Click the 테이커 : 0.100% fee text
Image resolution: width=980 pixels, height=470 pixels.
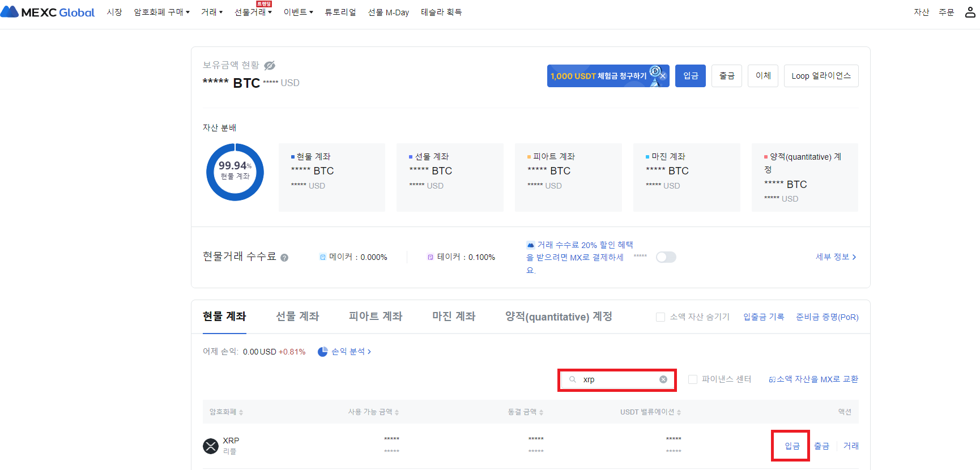pyautogui.click(x=466, y=257)
